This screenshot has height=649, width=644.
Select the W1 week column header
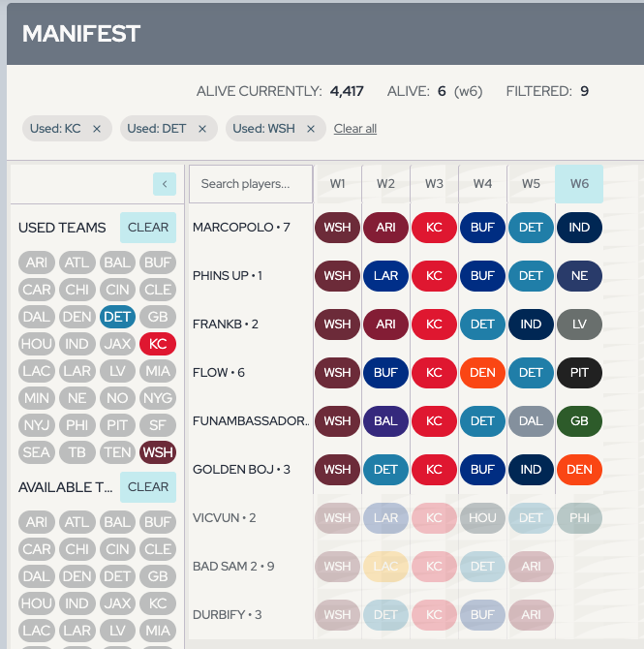(337, 184)
